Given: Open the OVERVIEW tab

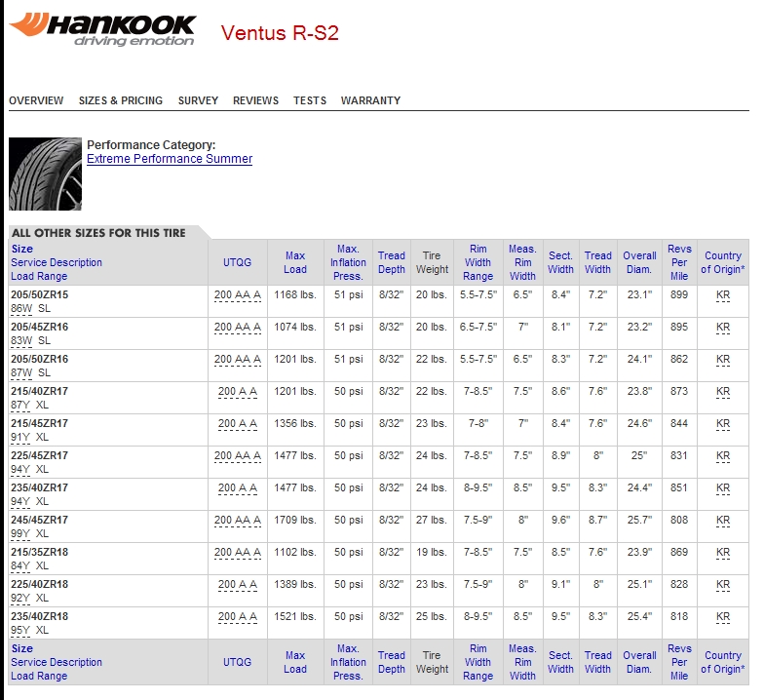Looking at the screenshot, I should pyautogui.click(x=36, y=100).
